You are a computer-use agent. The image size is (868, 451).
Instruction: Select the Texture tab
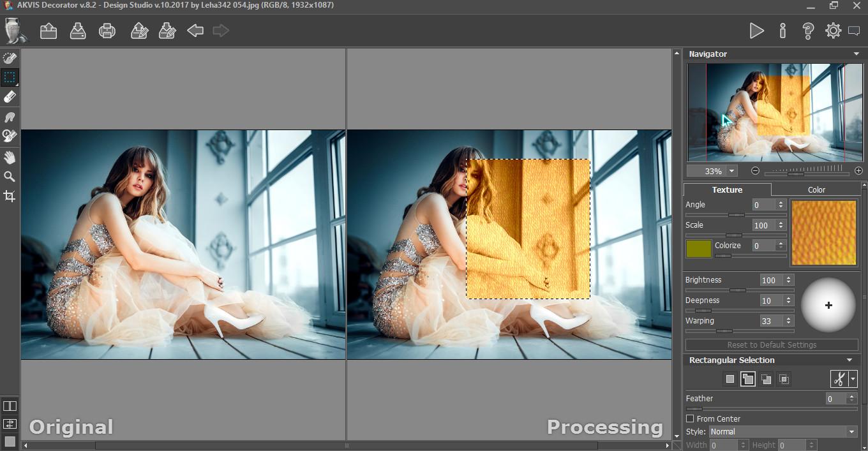click(x=727, y=189)
